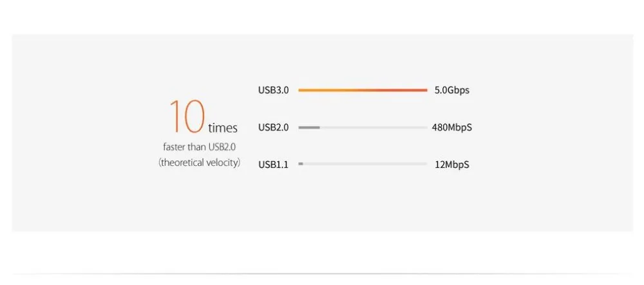
Task: Select the 480MbpS speed value
Action: 452,127
